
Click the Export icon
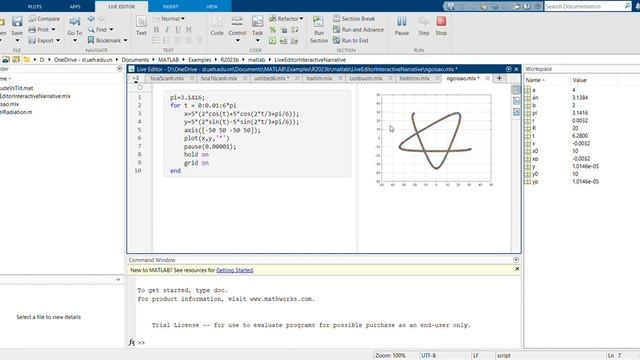coord(32,40)
